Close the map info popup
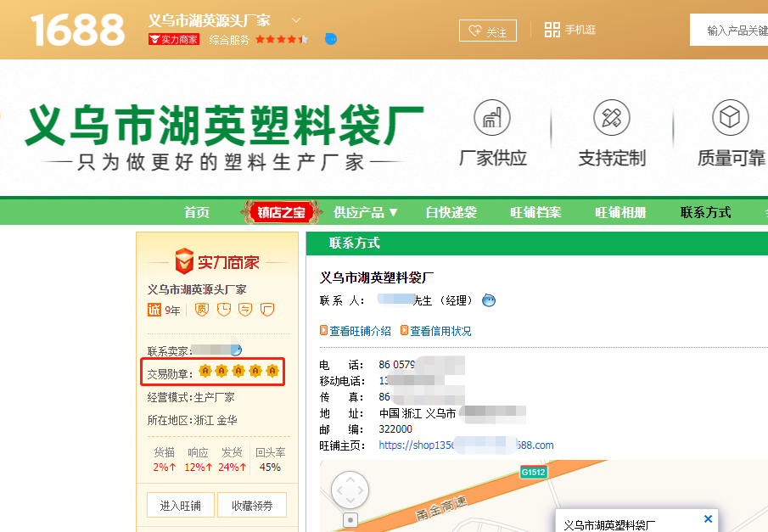The height and width of the screenshot is (532, 768). (708, 518)
